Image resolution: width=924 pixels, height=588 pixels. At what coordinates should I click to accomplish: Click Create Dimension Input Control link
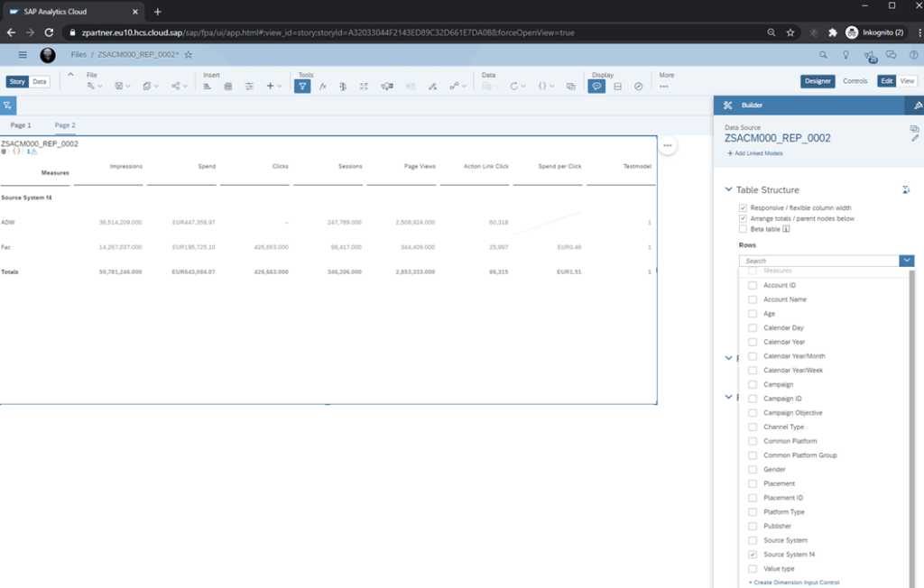pos(794,582)
